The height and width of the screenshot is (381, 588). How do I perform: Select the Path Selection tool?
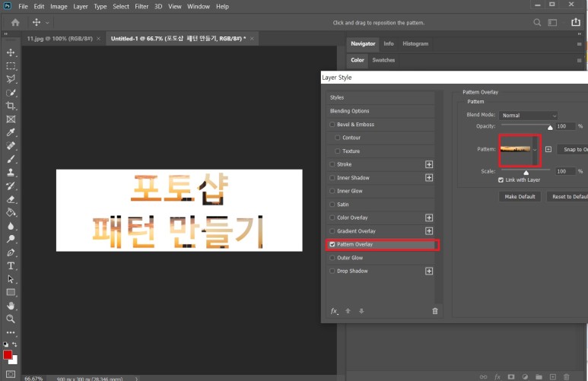[11, 279]
